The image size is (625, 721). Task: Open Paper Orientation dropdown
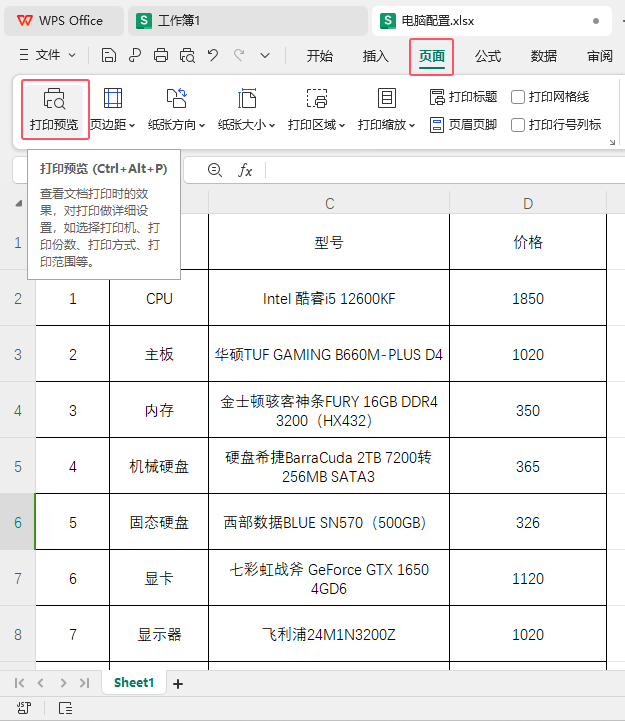[177, 109]
